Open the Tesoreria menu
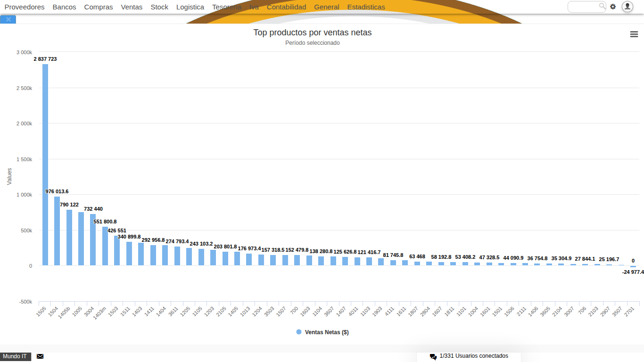Screen dimensions: 644x362 pos(227,7)
